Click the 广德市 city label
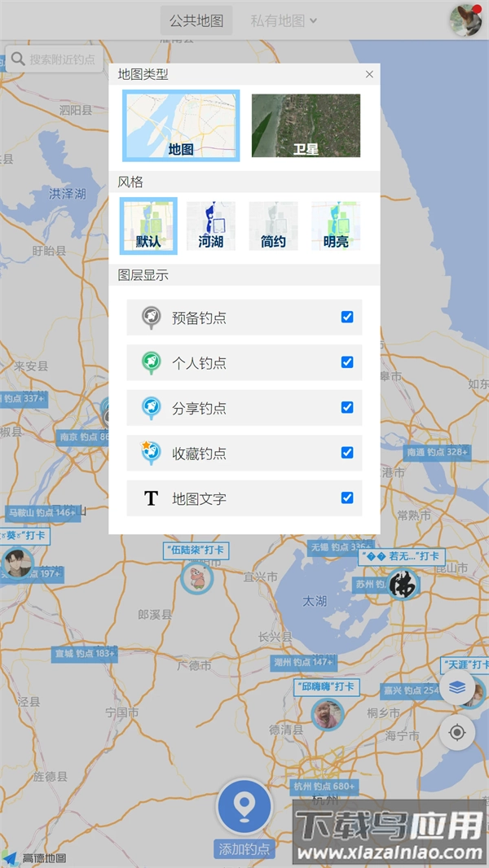Viewport: 489px width, 868px height. 193,666
